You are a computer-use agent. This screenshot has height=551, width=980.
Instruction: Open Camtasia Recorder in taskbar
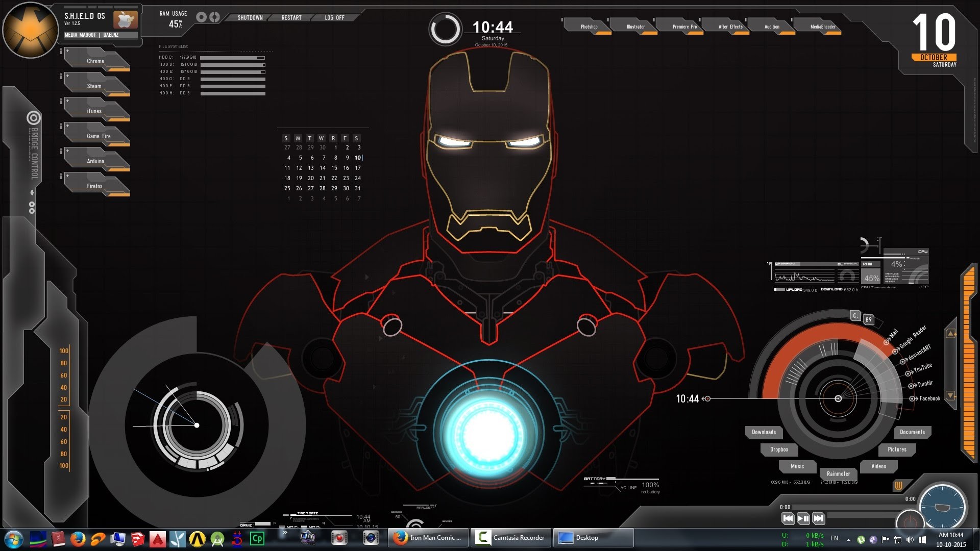513,538
